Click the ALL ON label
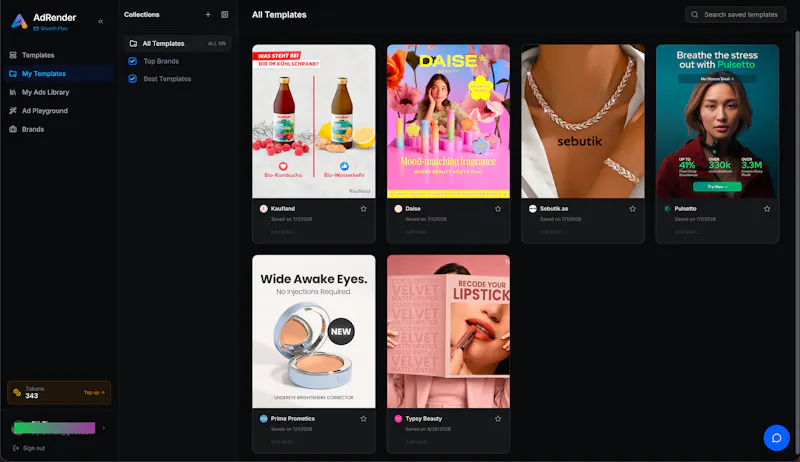 [217, 43]
